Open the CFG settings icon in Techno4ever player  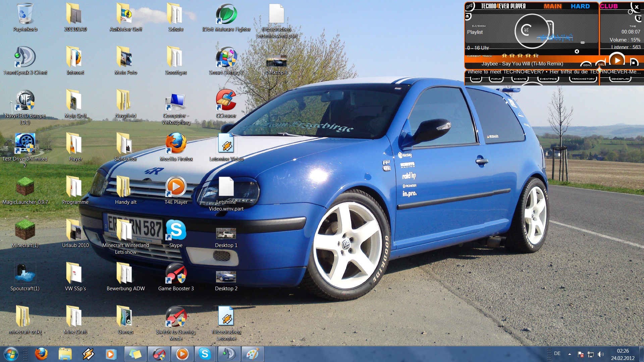click(x=469, y=6)
